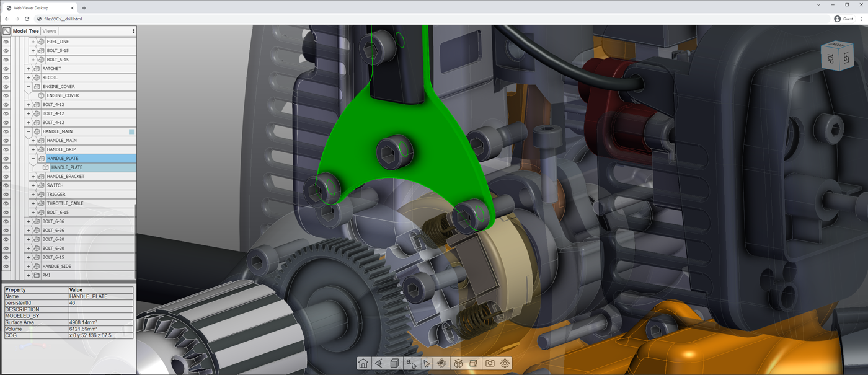
Task: Click the Home view icon in bottom toolbar
Action: tap(363, 363)
